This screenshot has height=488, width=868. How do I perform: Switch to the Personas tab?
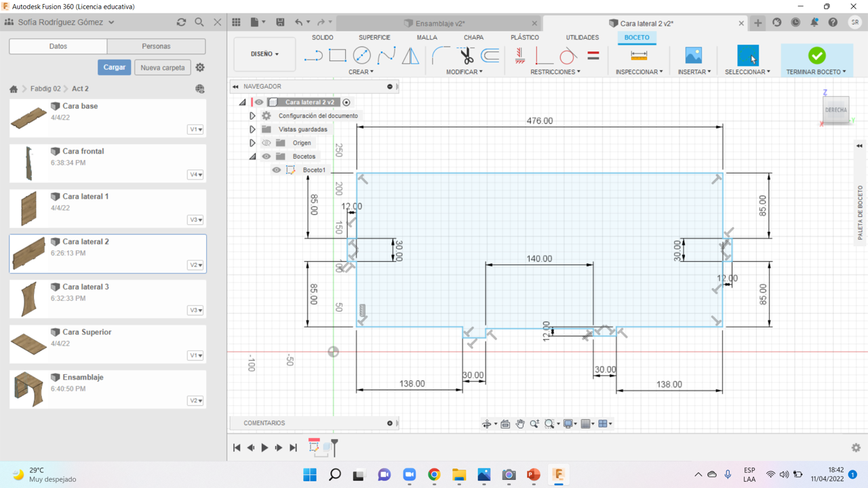click(156, 46)
